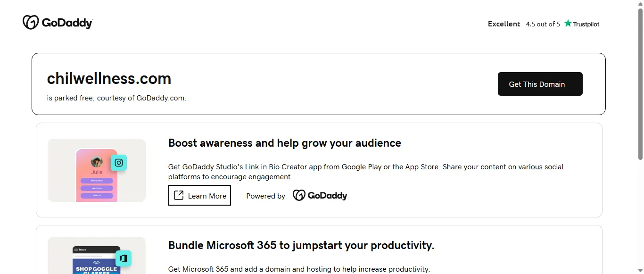Click the scrollbar up arrow
The image size is (644, 274).
pyautogui.click(x=640, y=4)
